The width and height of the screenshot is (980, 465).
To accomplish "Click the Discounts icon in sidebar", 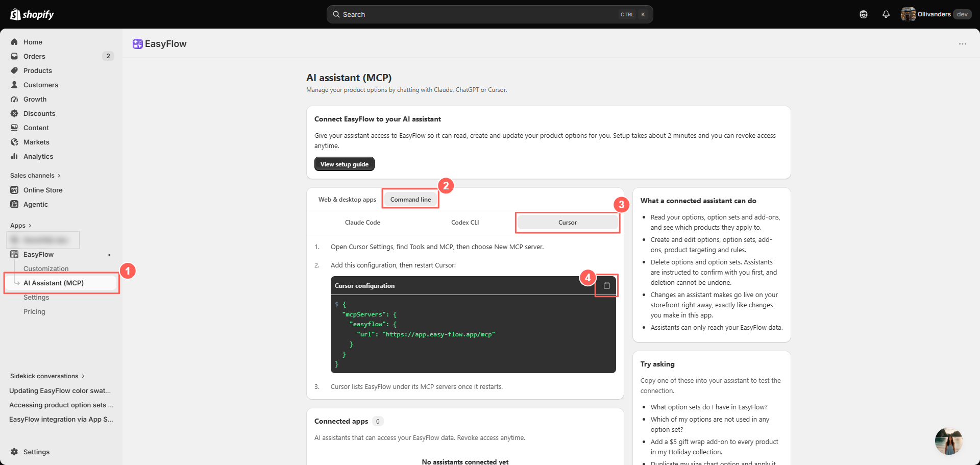I will (x=14, y=113).
